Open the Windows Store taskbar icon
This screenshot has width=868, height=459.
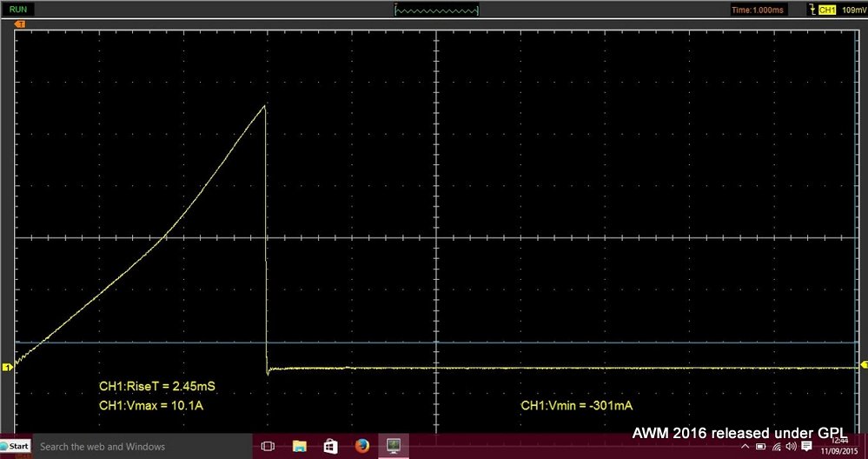pos(330,446)
